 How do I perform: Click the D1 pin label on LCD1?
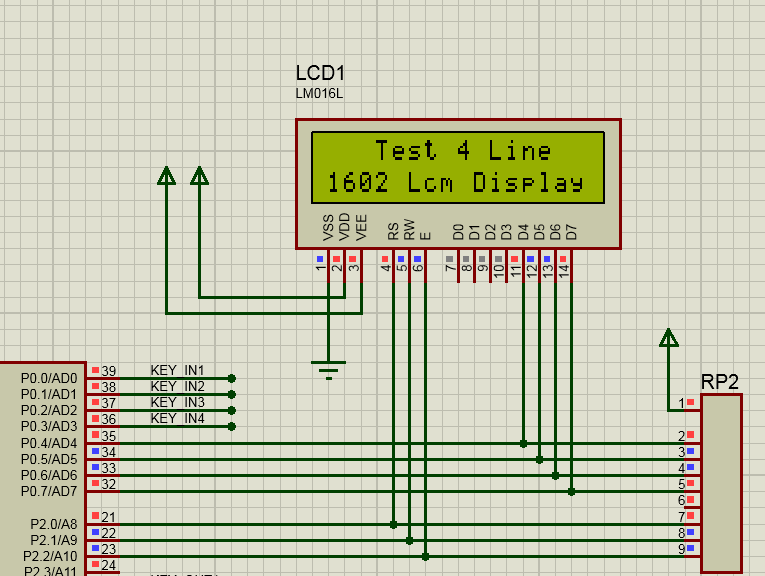tap(474, 232)
